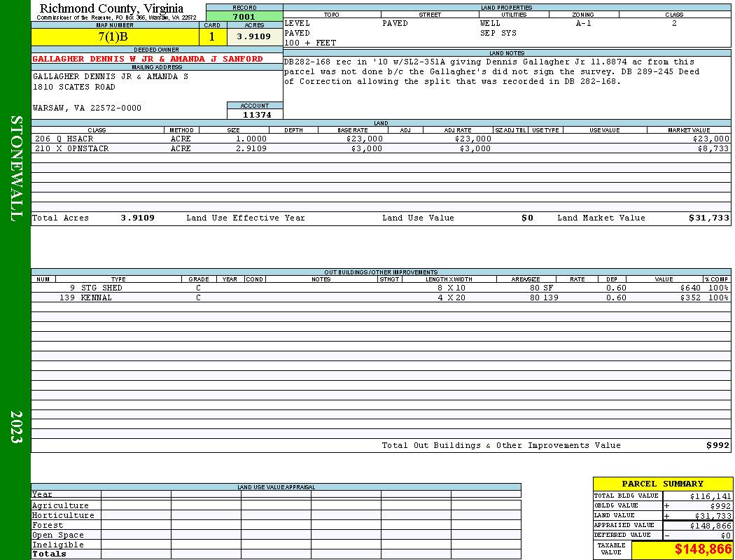Click the MARKET VALUE column header

[x=689, y=129]
